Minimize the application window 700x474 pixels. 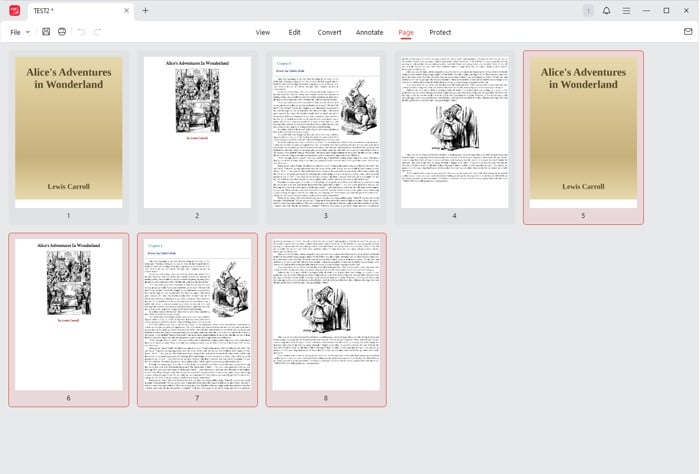(646, 10)
